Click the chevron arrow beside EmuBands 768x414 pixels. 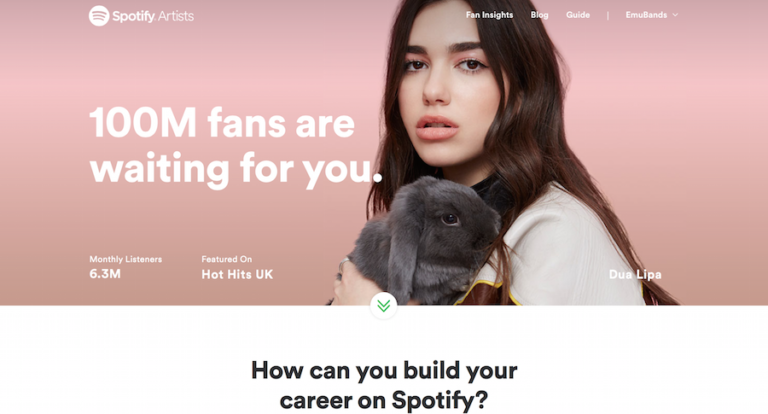click(675, 15)
